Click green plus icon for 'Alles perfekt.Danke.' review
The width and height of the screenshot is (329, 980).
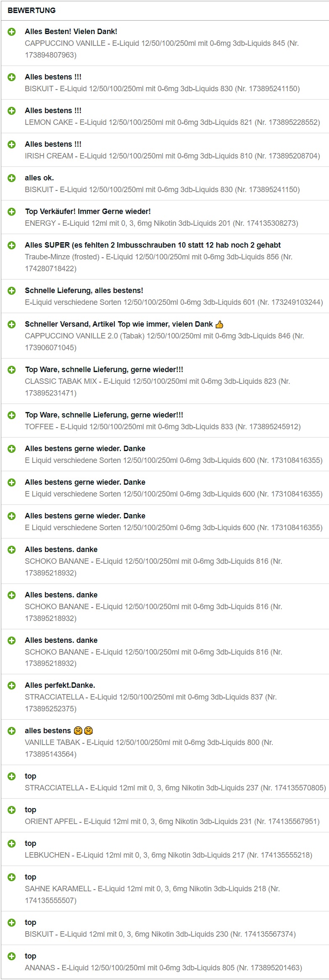pos(12,686)
